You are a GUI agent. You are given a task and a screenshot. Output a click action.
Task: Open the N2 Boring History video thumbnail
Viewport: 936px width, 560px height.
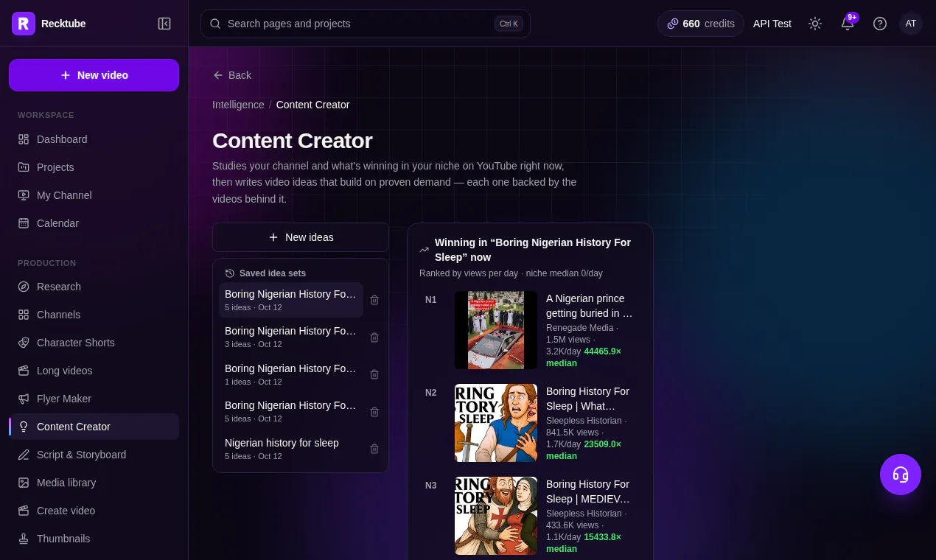point(496,423)
